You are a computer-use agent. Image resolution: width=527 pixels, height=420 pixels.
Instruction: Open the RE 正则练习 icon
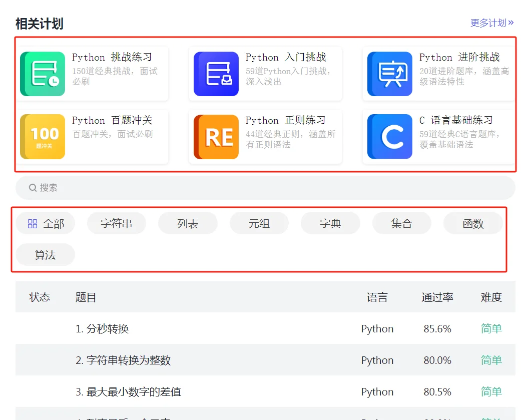[216, 136]
